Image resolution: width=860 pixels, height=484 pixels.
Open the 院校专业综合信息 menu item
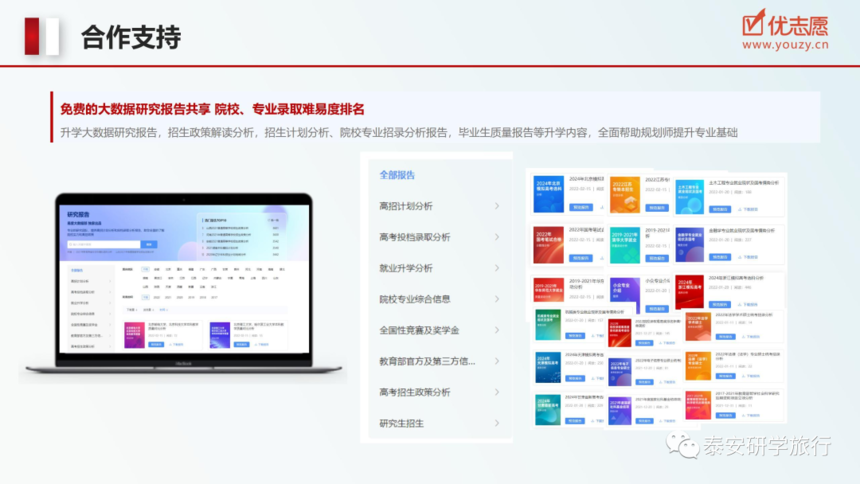pos(415,299)
